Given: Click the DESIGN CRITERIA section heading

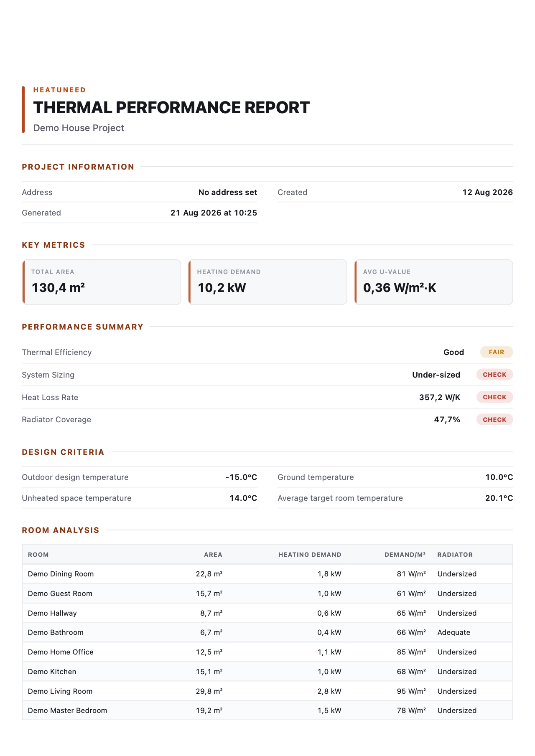Looking at the screenshot, I should 63,452.
